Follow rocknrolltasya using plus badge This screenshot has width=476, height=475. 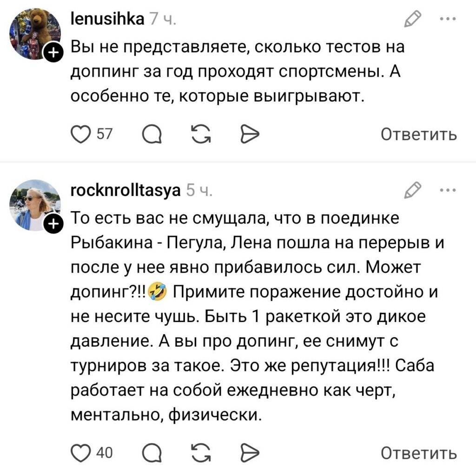[x=54, y=224]
